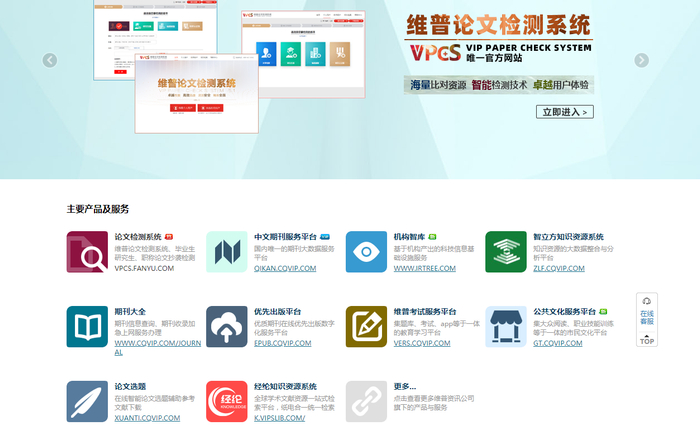
Task: Click the 机构智库 title
Action: click(x=409, y=237)
